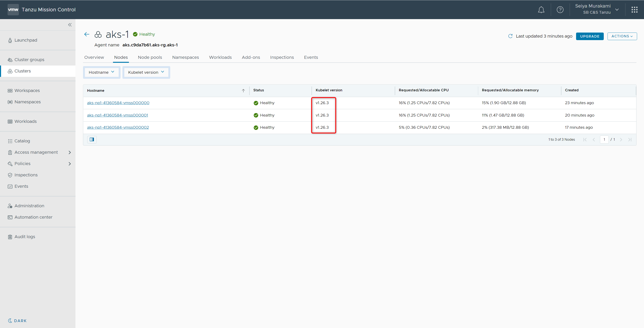Expand the Policies sidebar section
644x328 pixels.
pyautogui.click(x=70, y=164)
